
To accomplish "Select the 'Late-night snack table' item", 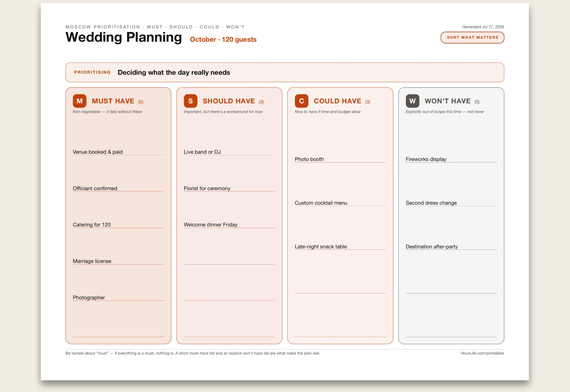I will (x=321, y=247).
